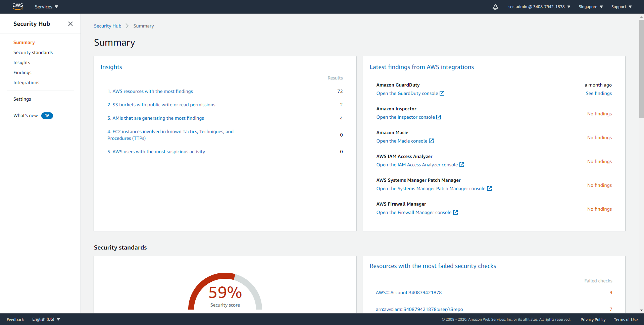The height and width of the screenshot is (325, 644).
Task: Click the AWS logo home icon
Action: tap(18, 6)
